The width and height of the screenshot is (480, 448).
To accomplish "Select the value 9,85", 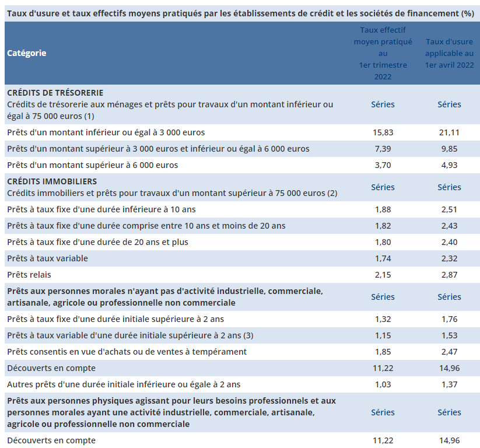I will (x=449, y=149).
